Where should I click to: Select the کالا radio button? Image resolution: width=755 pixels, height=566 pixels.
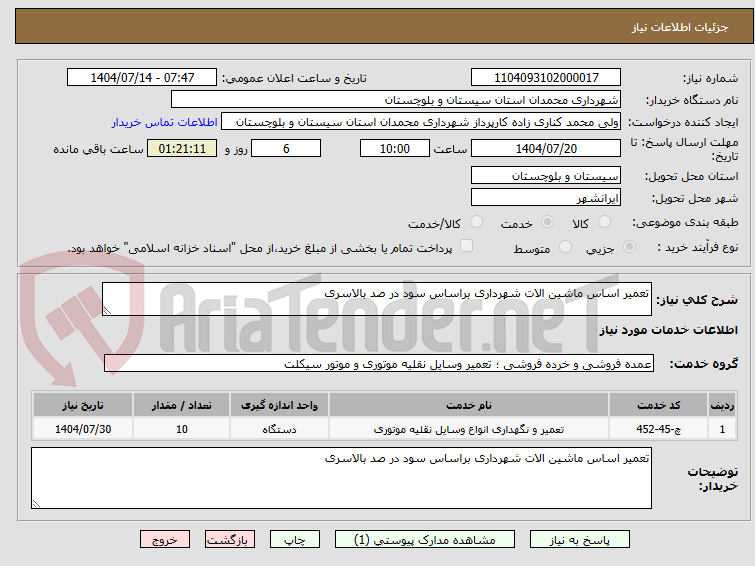604,222
